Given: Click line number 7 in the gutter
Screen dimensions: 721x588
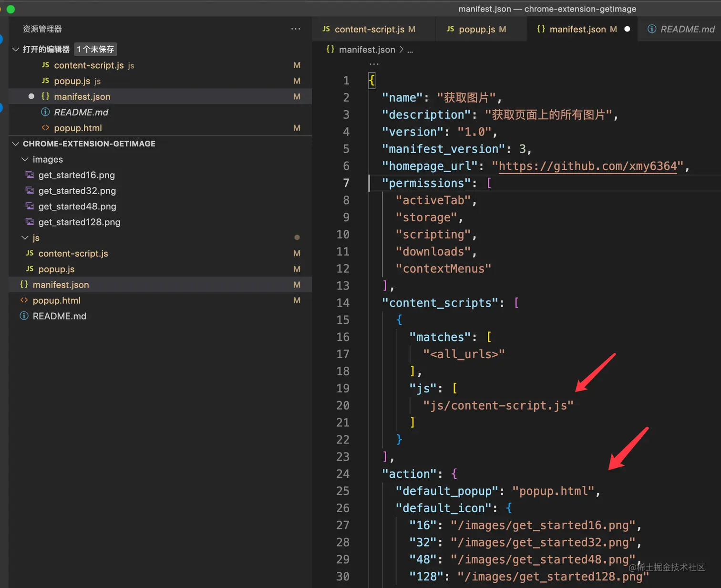Looking at the screenshot, I should 346,183.
